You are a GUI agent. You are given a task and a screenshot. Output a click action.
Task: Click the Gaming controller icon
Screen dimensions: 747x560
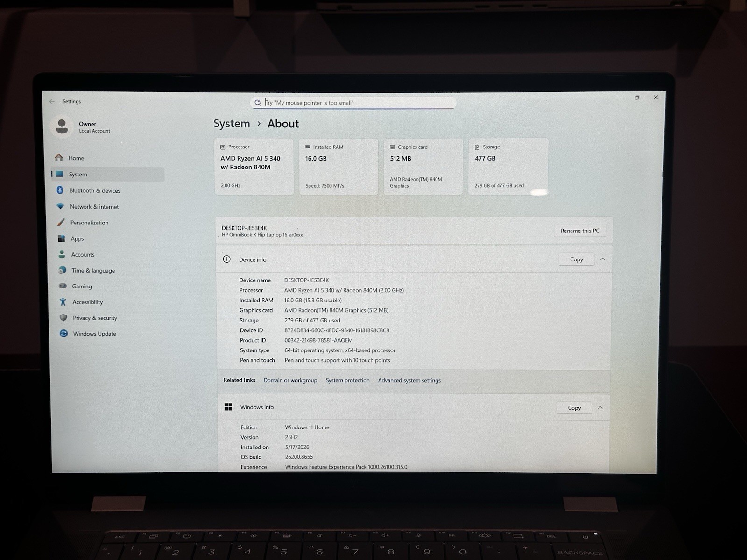click(63, 286)
